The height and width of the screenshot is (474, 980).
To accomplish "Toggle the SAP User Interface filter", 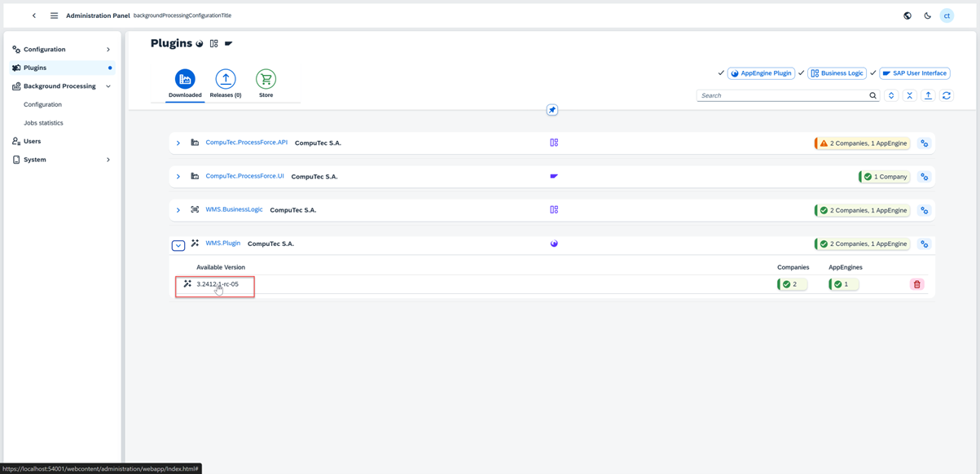I will 914,73.
